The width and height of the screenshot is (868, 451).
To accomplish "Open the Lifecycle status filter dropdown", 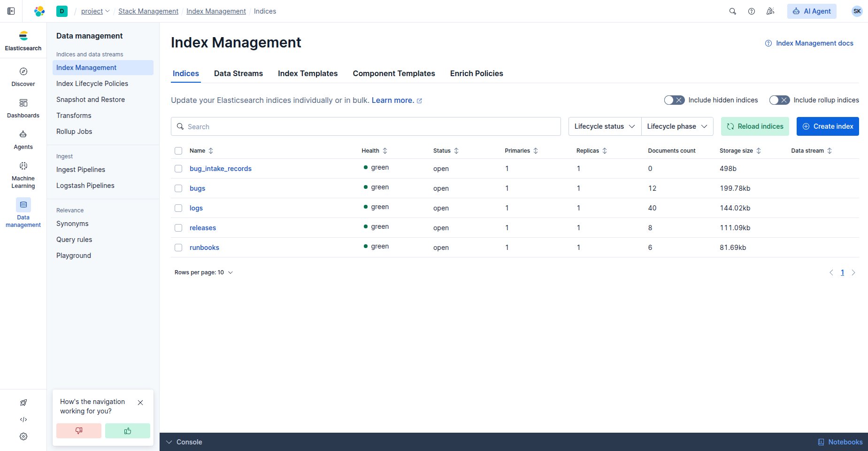I will tap(605, 126).
